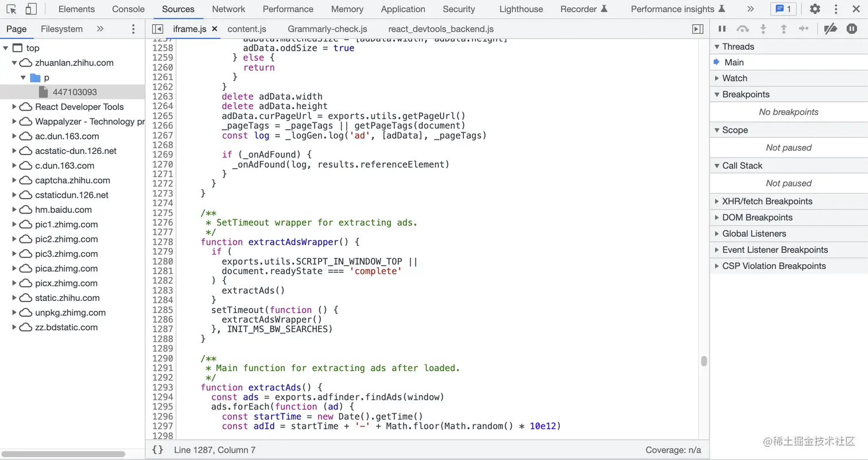Expand React Developer Tools node

point(14,107)
